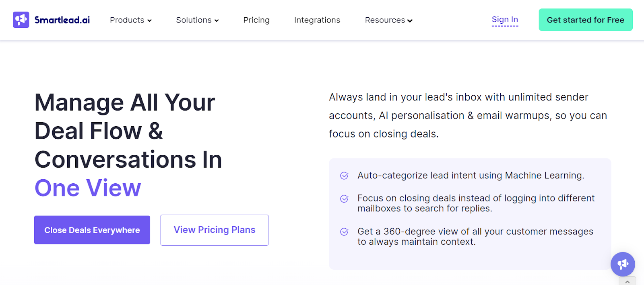
Task: Open the Resources menu
Action: pyautogui.click(x=384, y=20)
